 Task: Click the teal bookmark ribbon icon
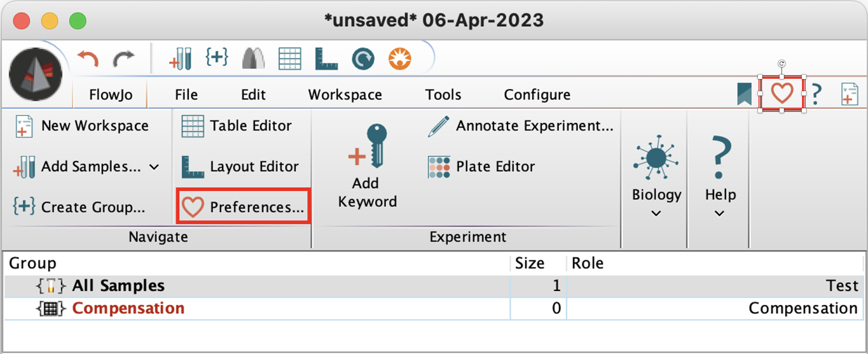click(744, 94)
